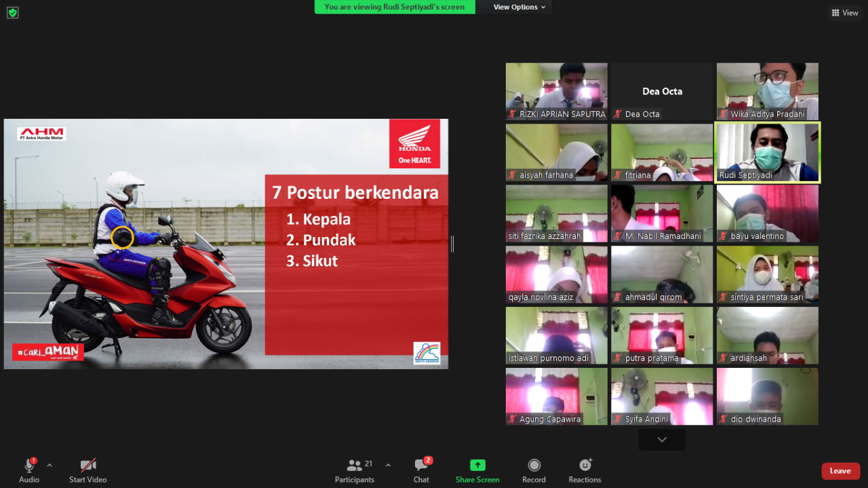Click the AHM logo on the slide
Viewport: 868px width, 488px height.
[x=41, y=134]
